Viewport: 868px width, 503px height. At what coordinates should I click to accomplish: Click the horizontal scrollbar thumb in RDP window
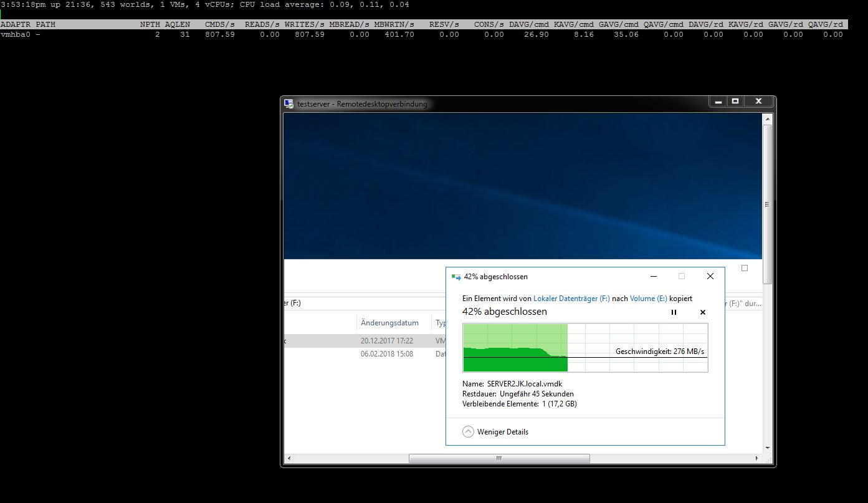tap(499, 458)
